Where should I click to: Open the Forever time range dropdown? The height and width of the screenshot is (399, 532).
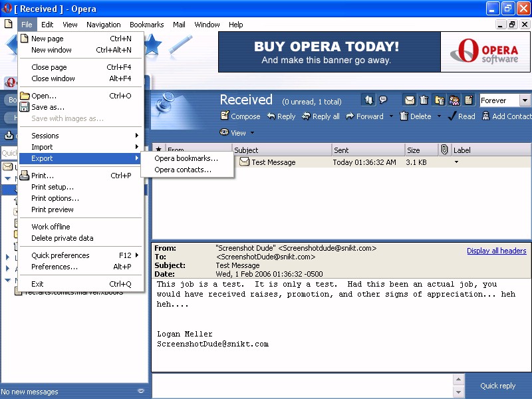(525, 100)
